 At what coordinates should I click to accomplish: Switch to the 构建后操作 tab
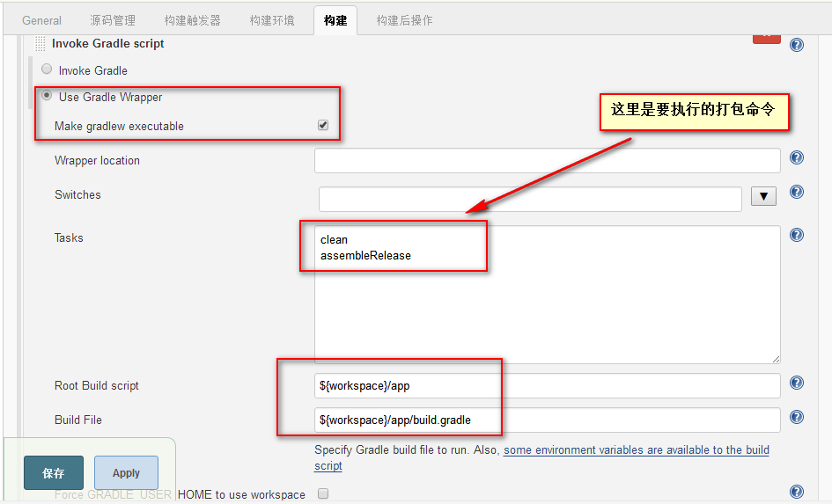404,20
